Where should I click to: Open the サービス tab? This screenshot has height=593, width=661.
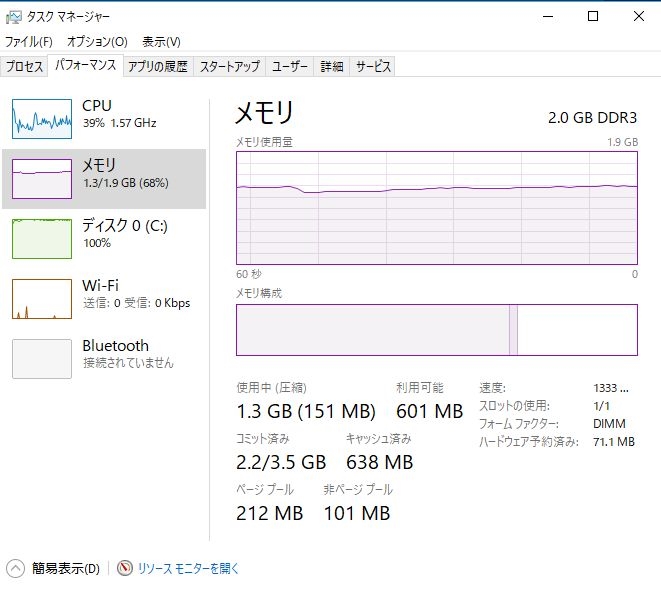click(373, 66)
